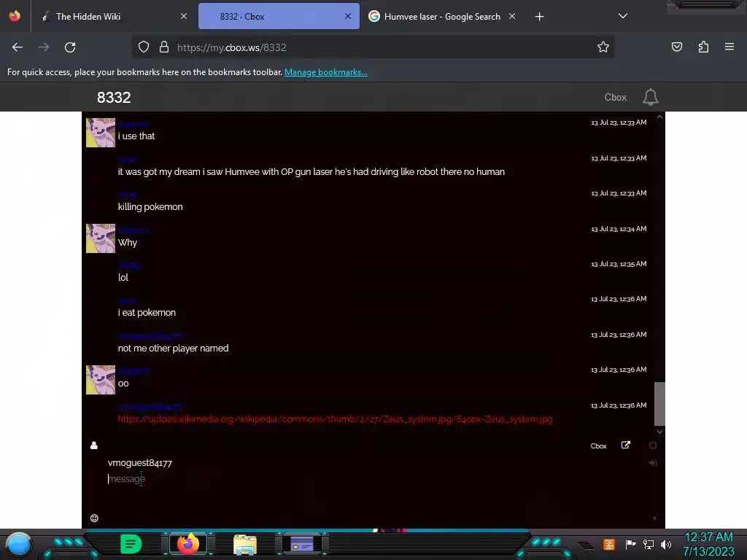Open the Extensions puzzle-piece menu
The height and width of the screenshot is (560, 747).
coord(703,47)
